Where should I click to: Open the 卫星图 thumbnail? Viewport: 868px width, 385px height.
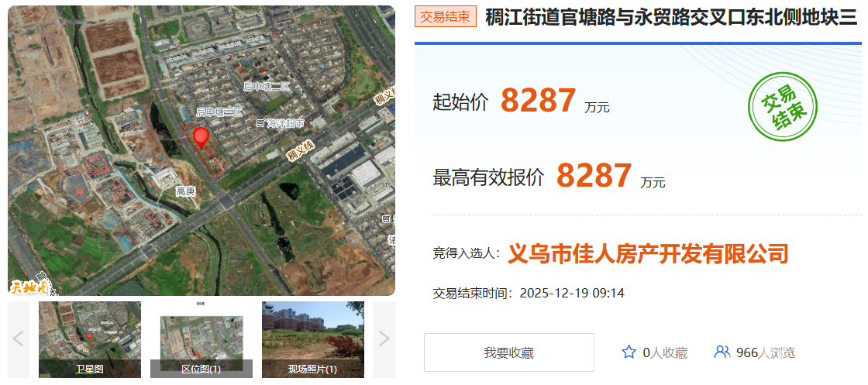(90, 339)
